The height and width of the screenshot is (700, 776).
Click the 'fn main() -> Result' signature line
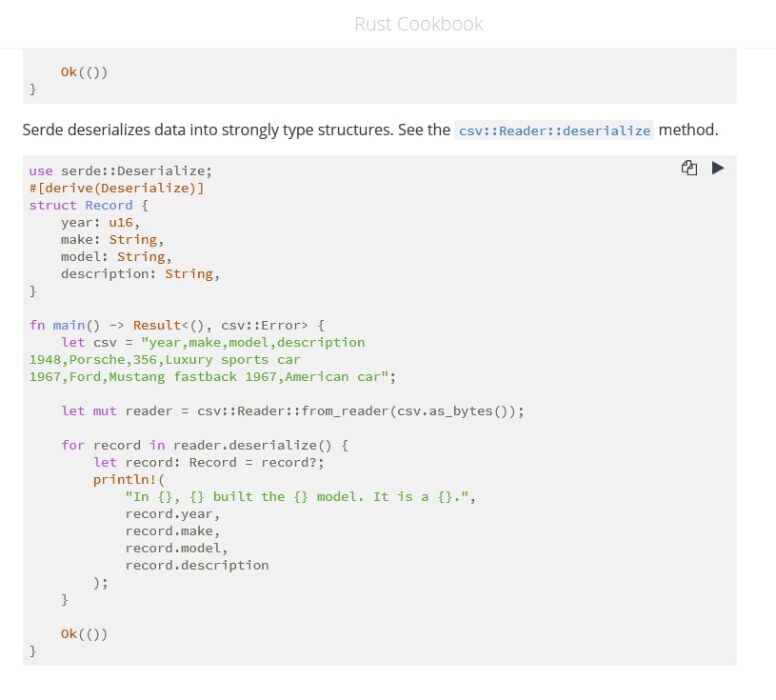pos(177,326)
